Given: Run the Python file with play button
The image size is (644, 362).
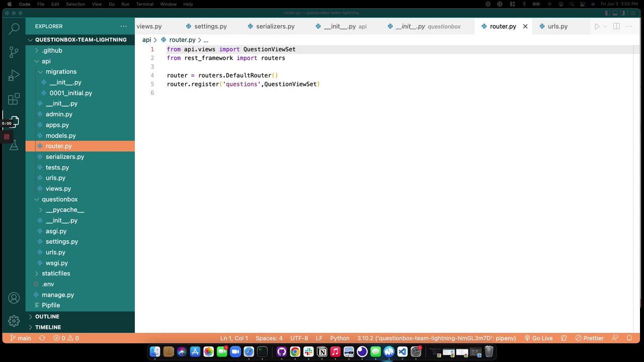Looking at the screenshot, I should tap(597, 26).
